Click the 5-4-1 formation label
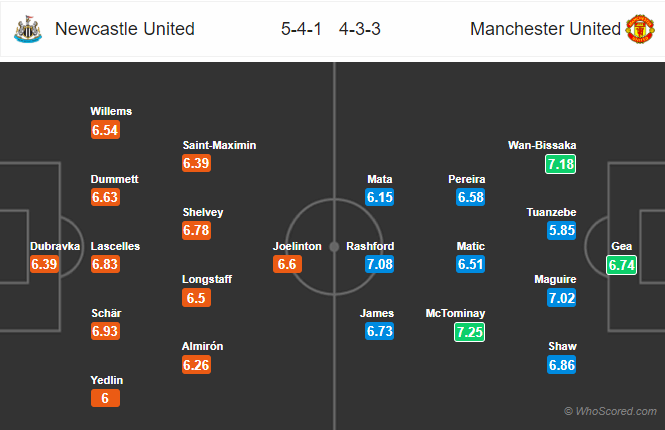The image size is (665, 430). [301, 29]
